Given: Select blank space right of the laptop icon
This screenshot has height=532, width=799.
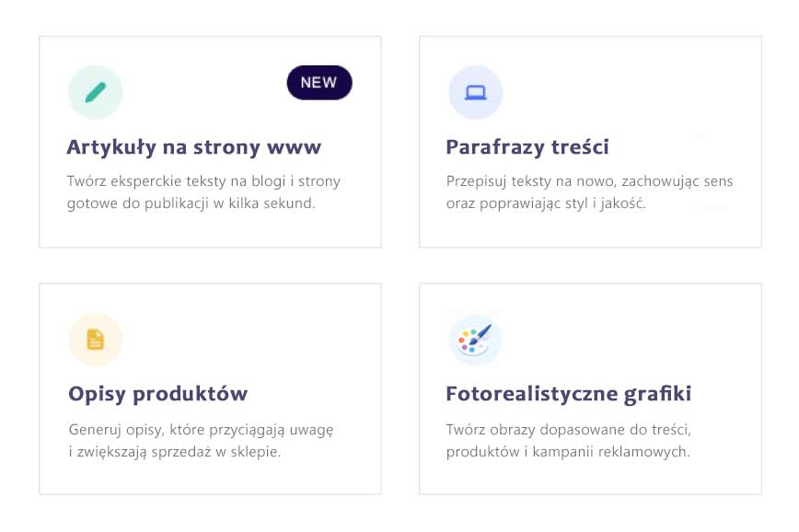Looking at the screenshot, I should [x=626, y=92].
